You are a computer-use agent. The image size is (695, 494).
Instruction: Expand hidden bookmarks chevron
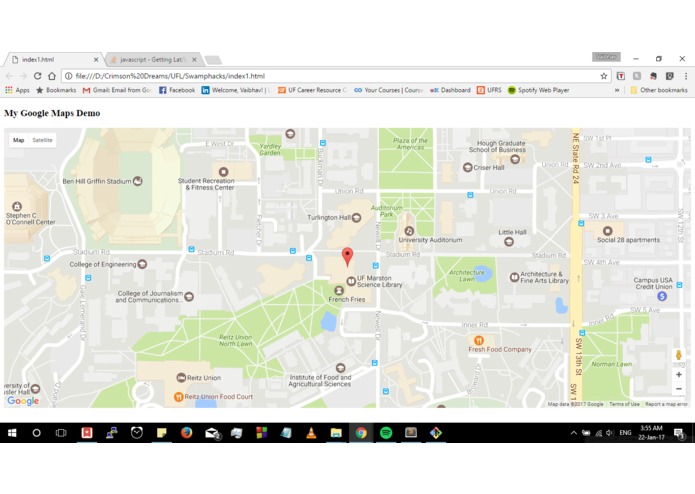coord(617,90)
